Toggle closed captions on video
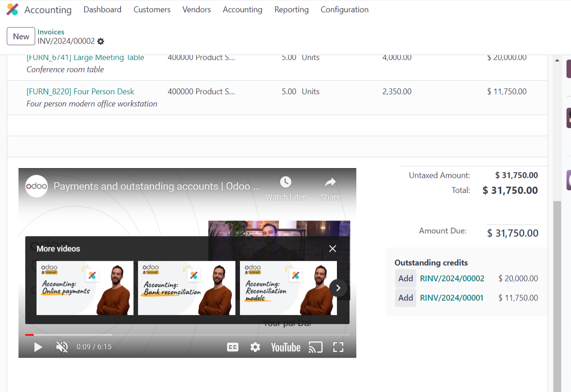Viewport: 571px width, 392px height. (233, 347)
